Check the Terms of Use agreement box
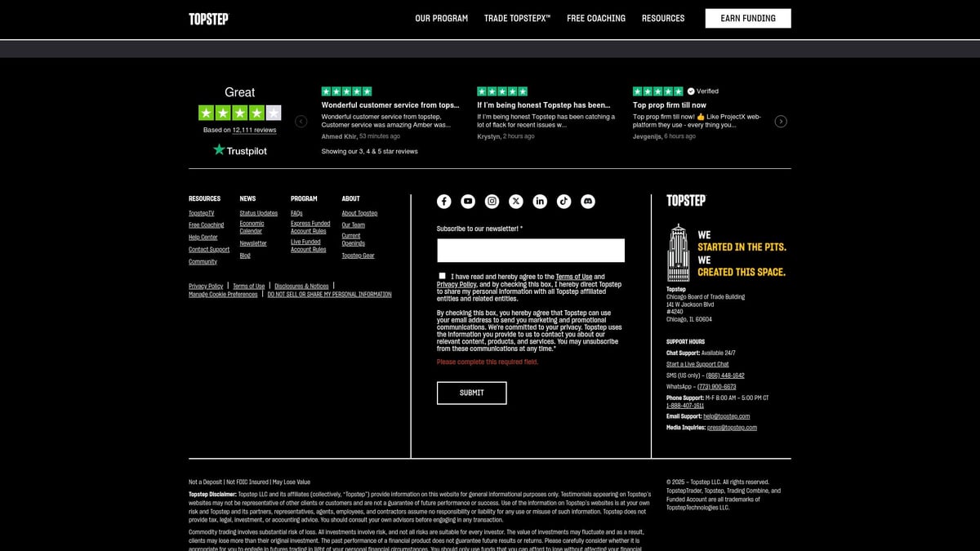This screenshot has height=551, width=980. click(443, 276)
